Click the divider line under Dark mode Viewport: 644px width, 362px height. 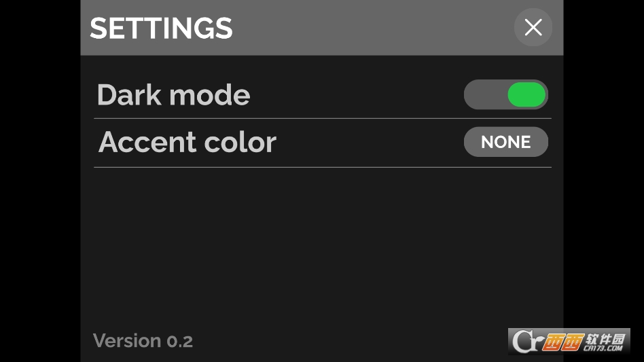coord(323,118)
